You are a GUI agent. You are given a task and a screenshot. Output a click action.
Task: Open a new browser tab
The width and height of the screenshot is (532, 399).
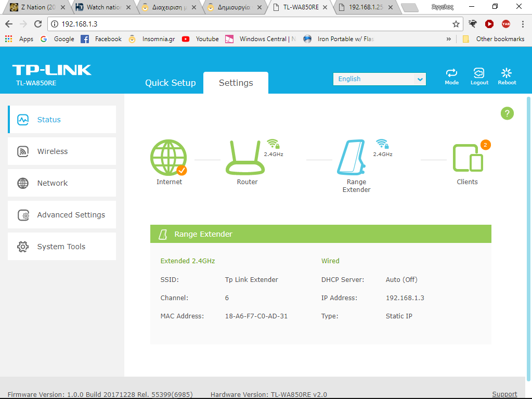point(409,7)
